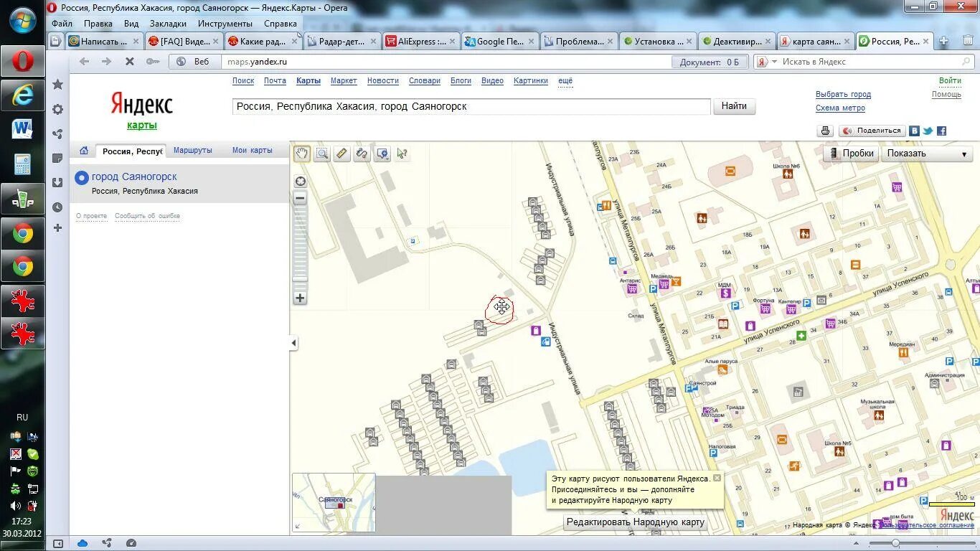Open Opera sidebar downloads panel
Viewport: 980px width, 551px height.
click(57, 182)
